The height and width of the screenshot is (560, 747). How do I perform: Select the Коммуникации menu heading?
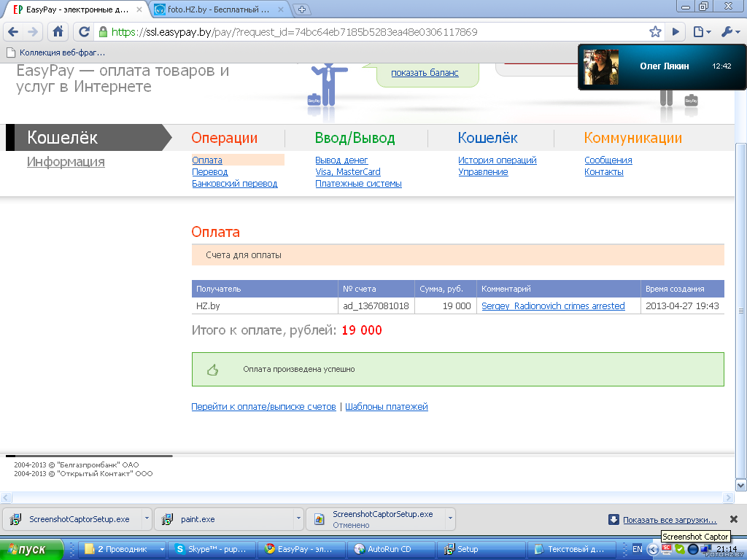tap(633, 138)
